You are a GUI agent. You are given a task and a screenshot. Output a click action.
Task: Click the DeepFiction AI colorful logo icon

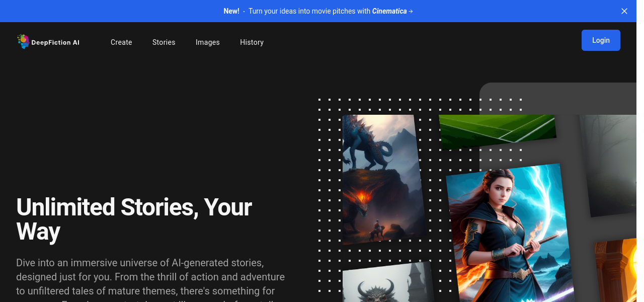pos(23,41)
